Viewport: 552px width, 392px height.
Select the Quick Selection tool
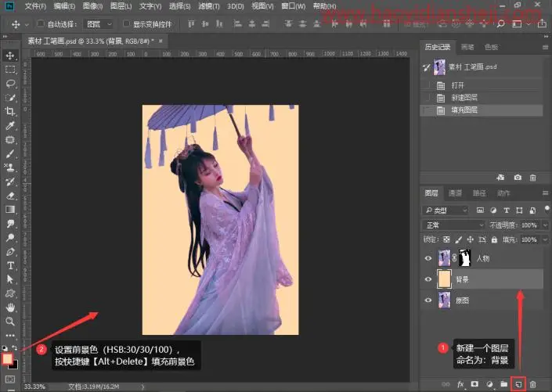(10, 98)
